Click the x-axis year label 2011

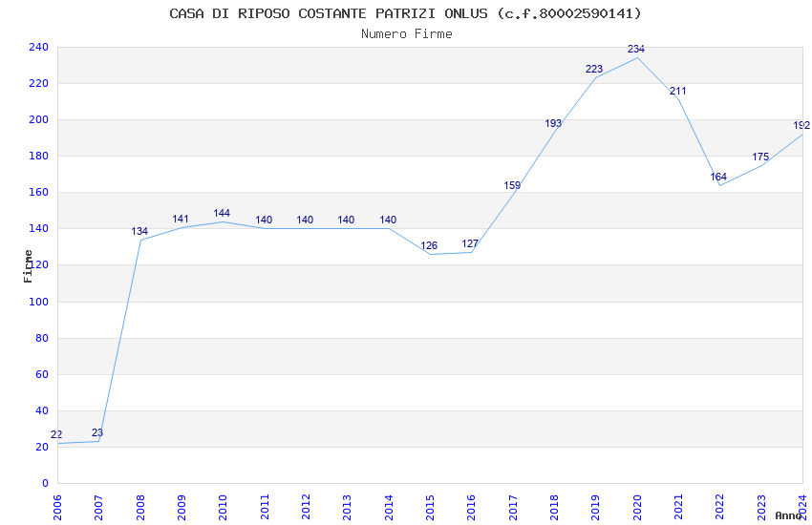(x=265, y=508)
